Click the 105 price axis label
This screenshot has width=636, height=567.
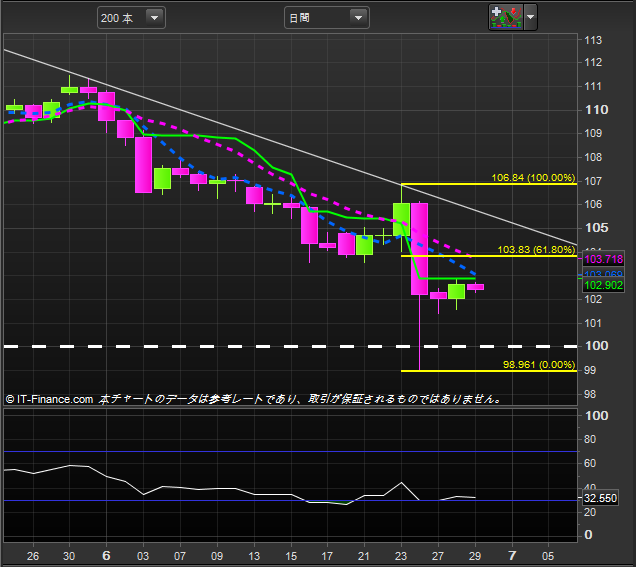pyautogui.click(x=596, y=228)
